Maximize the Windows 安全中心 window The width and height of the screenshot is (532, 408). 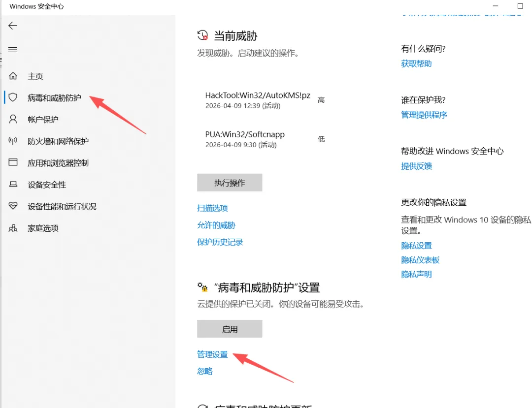(520, 6)
